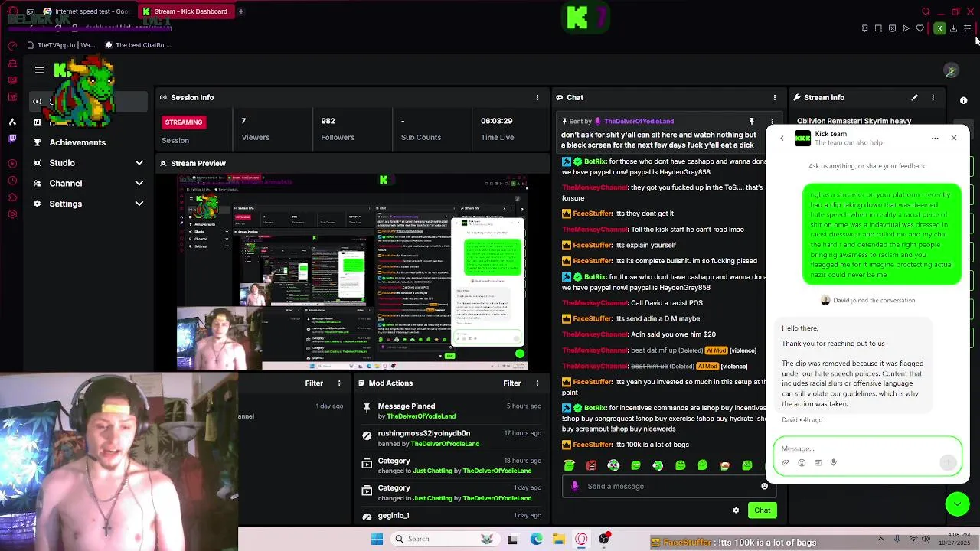Expand the Settings menu section
980x551 pixels.
point(88,204)
